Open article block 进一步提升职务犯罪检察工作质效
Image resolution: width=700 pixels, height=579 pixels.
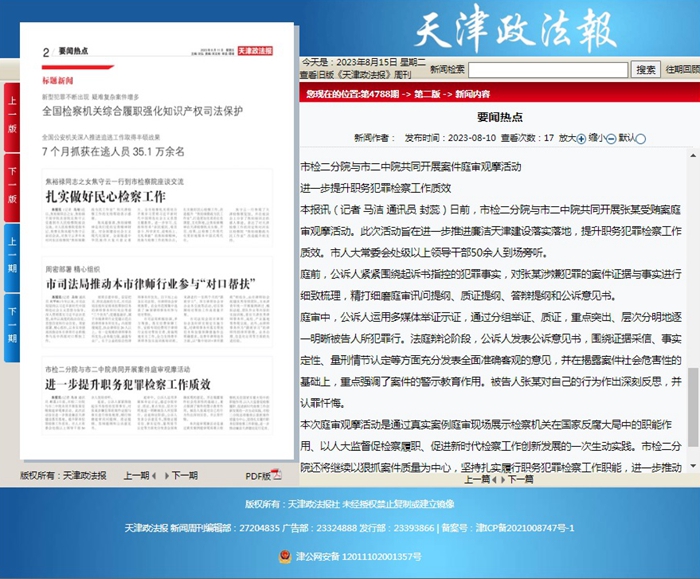coord(157,395)
